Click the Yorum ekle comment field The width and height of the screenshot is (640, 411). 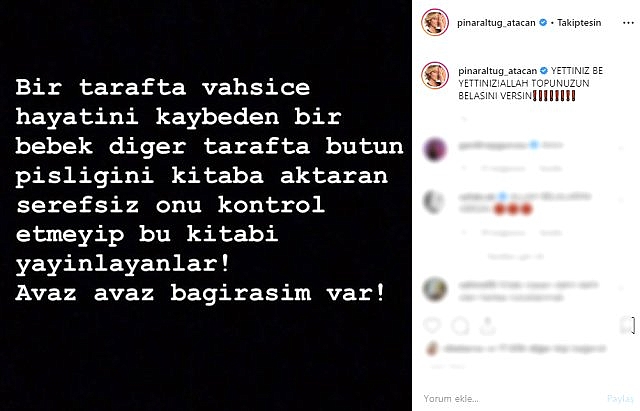point(510,398)
